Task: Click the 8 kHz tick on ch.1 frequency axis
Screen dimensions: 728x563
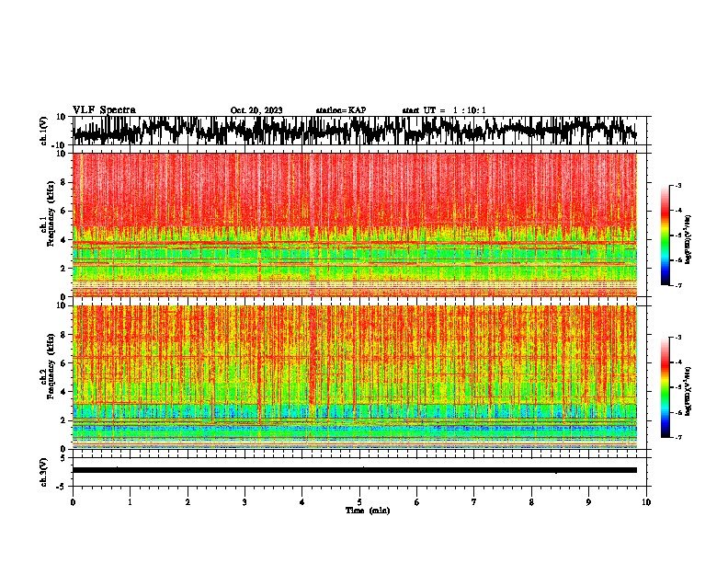Action: tap(64, 182)
